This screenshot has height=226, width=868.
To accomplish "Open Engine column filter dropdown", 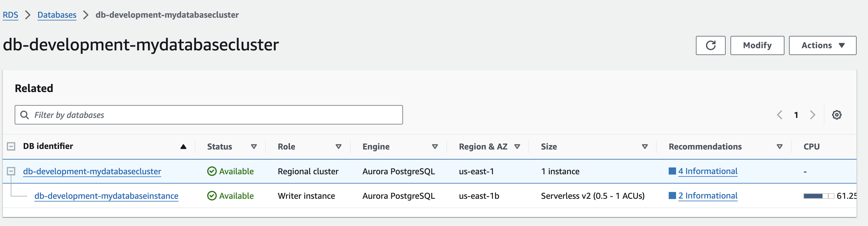I will tap(435, 146).
